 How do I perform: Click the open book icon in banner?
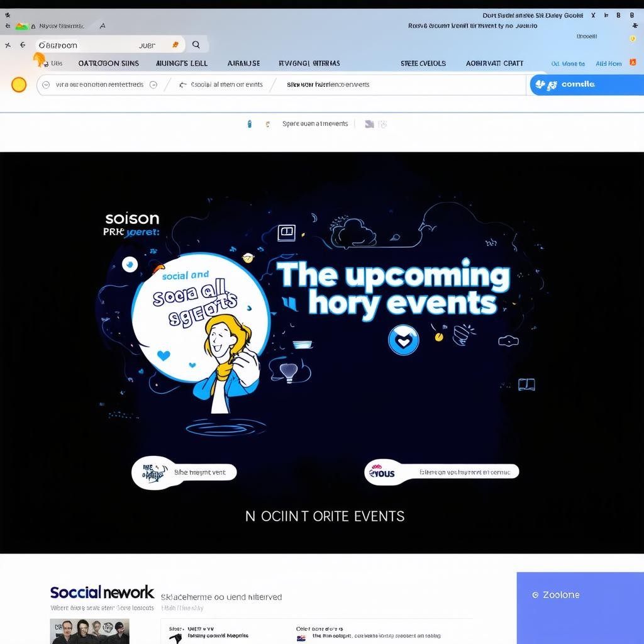[x=526, y=384]
